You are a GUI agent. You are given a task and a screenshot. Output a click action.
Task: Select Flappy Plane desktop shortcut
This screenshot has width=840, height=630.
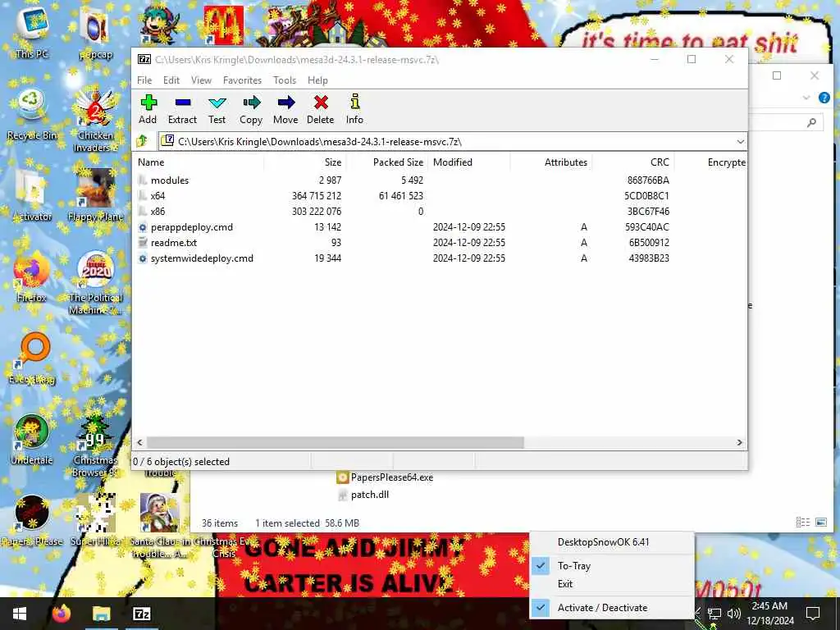point(95,196)
